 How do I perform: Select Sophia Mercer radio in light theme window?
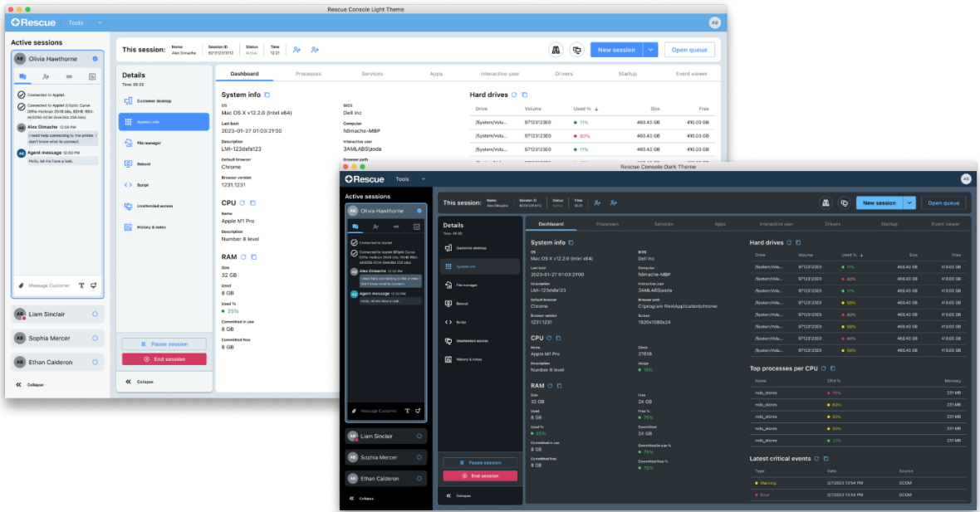click(x=95, y=339)
